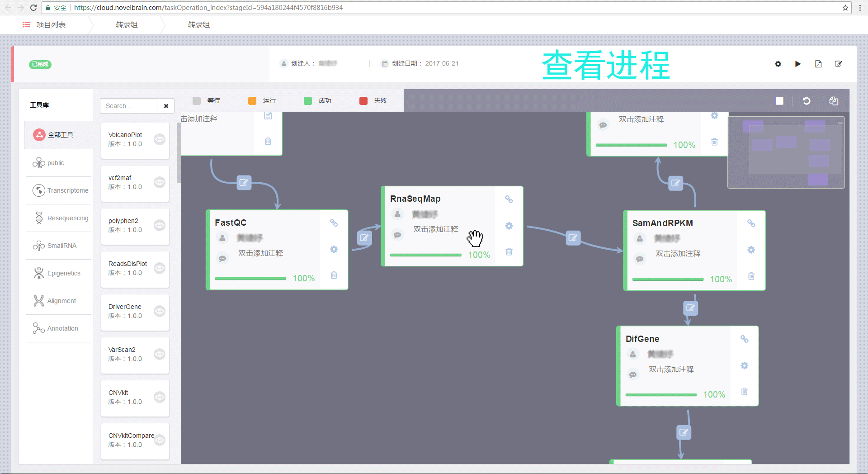Screen dimensions: 868x474
Task: Select the 全部工具 category tab
Action: tap(59, 135)
